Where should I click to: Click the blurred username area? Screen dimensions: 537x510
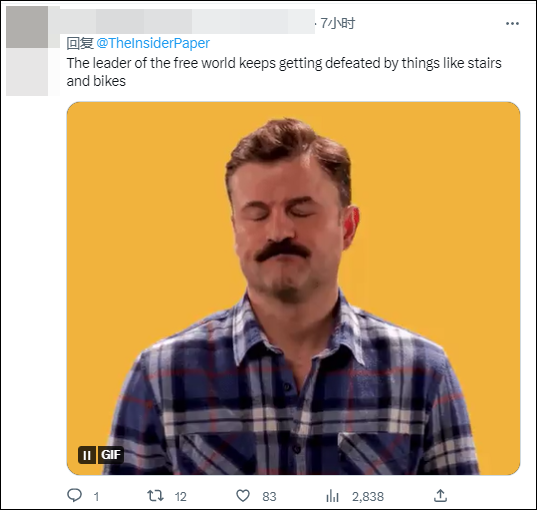(x=187, y=21)
